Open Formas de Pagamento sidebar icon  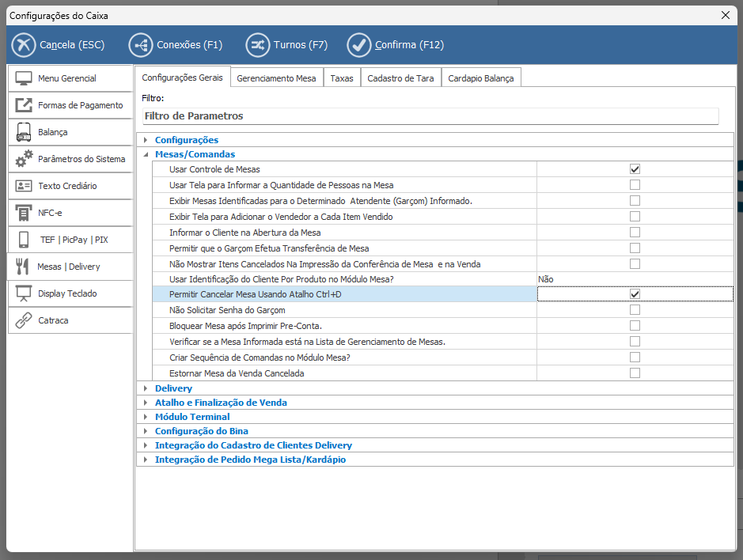[24, 105]
